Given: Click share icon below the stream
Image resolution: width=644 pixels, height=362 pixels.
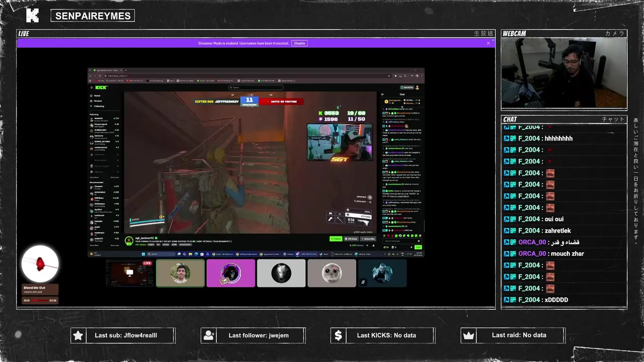Looking at the screenshot, I should (367, 245).
